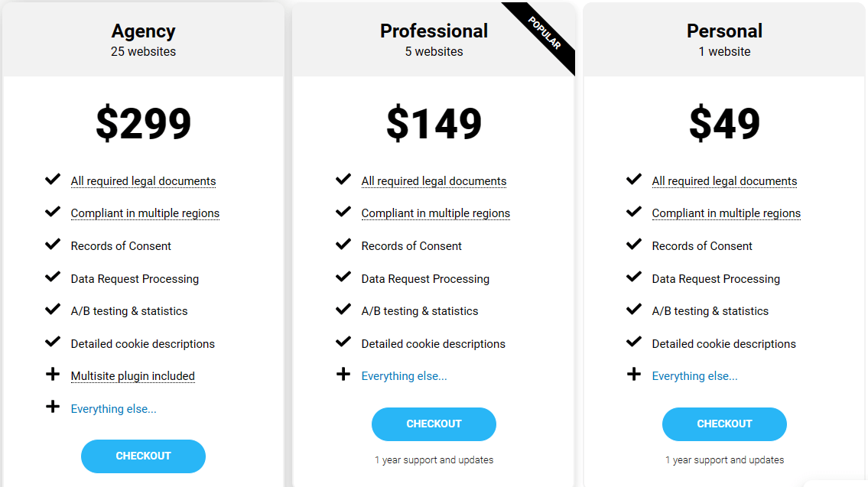This screenshot has width=868, height=487.
Task: Open Professional's Compliant in multiple regions link
Action: coord(436,213)
